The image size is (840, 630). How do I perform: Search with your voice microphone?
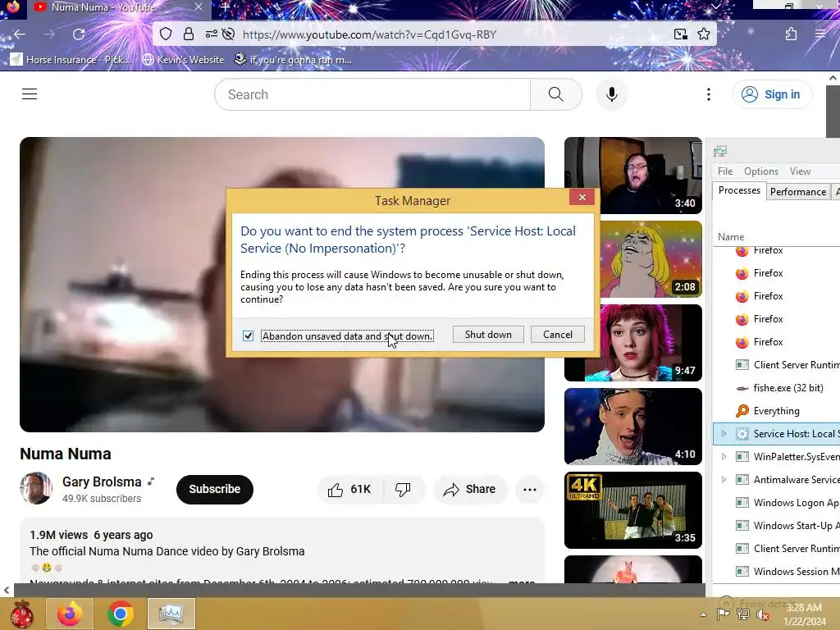(611, 94)
